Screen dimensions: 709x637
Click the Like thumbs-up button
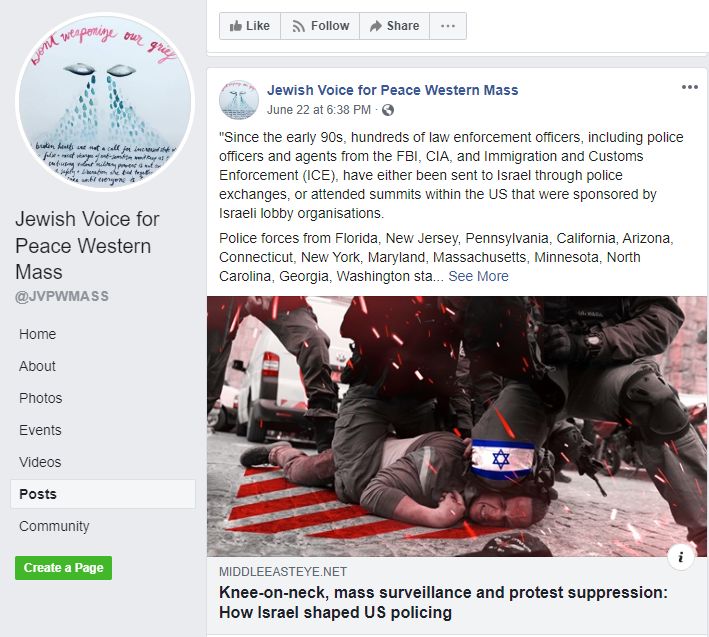click(250, 26)
